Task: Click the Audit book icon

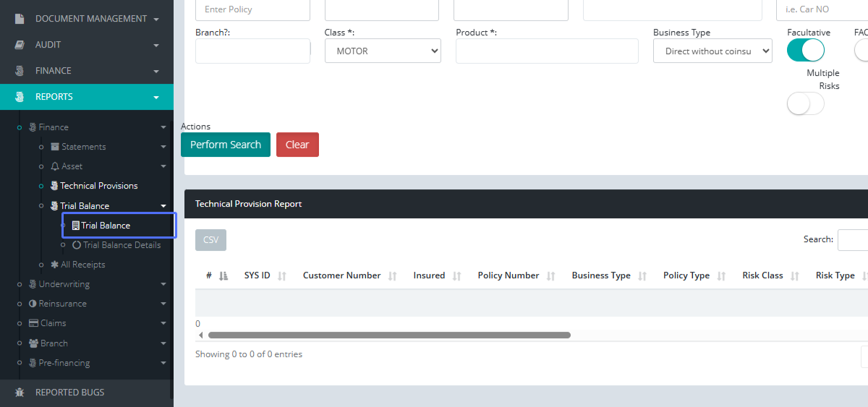Action: tap(20, 45)
